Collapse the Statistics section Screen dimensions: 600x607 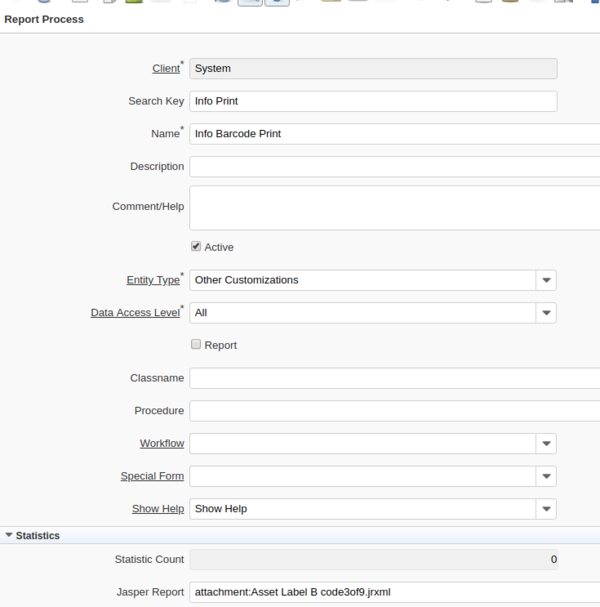coord(10,536)
